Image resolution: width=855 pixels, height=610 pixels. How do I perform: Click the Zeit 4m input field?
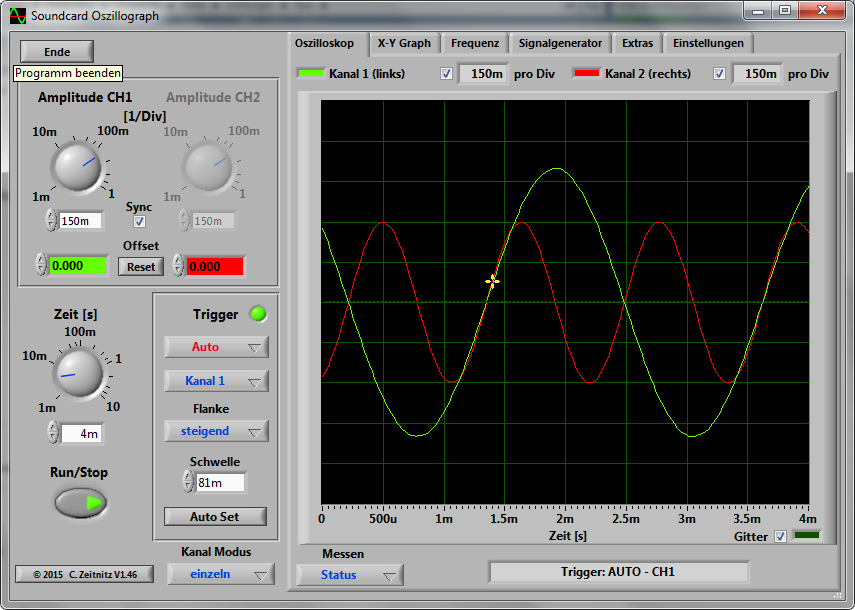point(82,434)
